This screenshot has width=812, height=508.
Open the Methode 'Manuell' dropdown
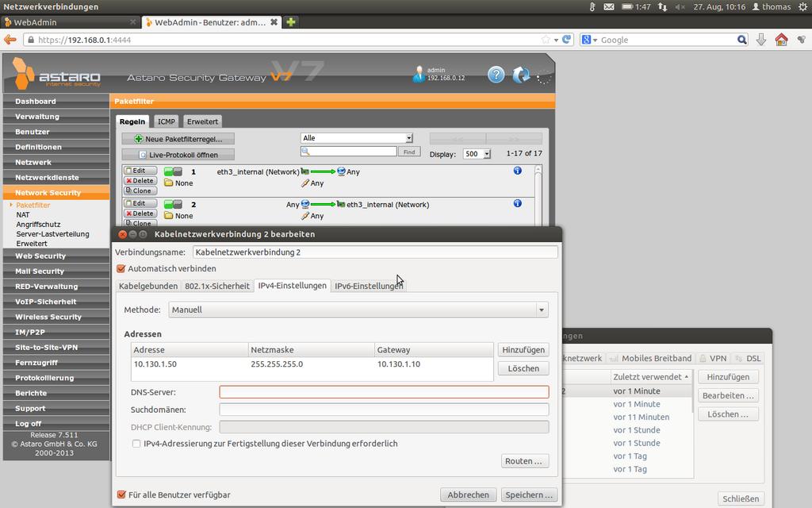[358, 310]
